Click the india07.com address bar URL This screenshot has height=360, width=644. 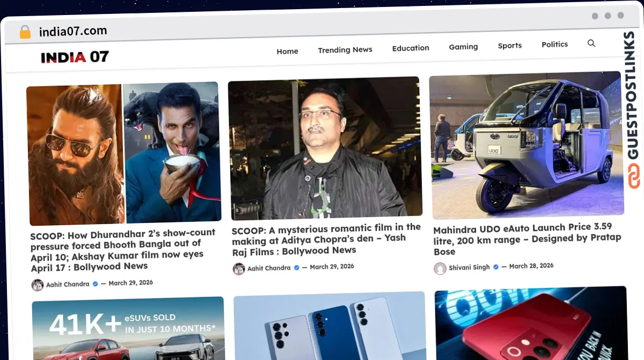point(73,31)
